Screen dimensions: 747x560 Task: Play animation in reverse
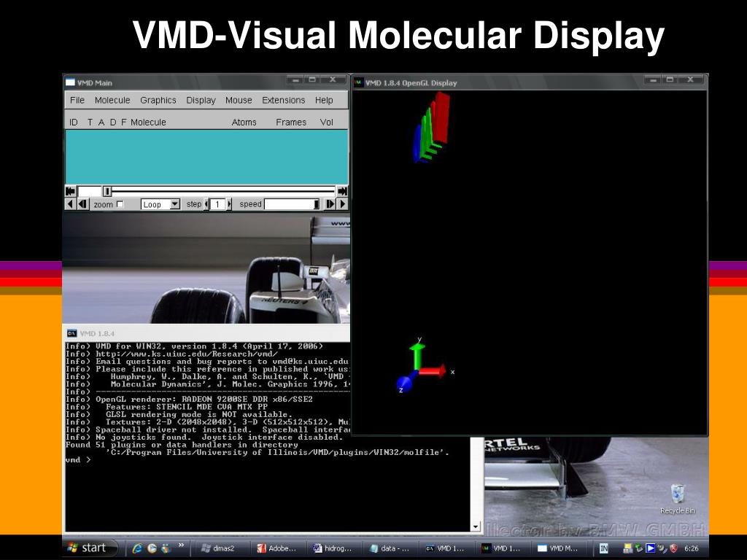[x=70, y=204]
